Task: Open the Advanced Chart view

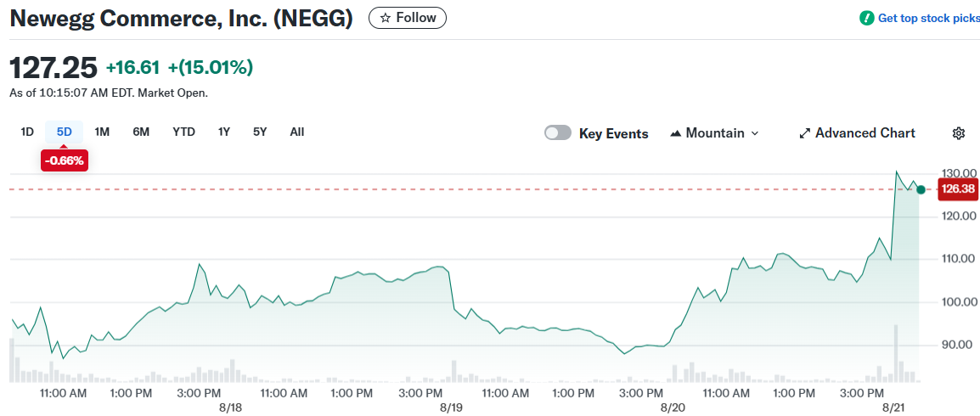Action: [x=858, y=133]
